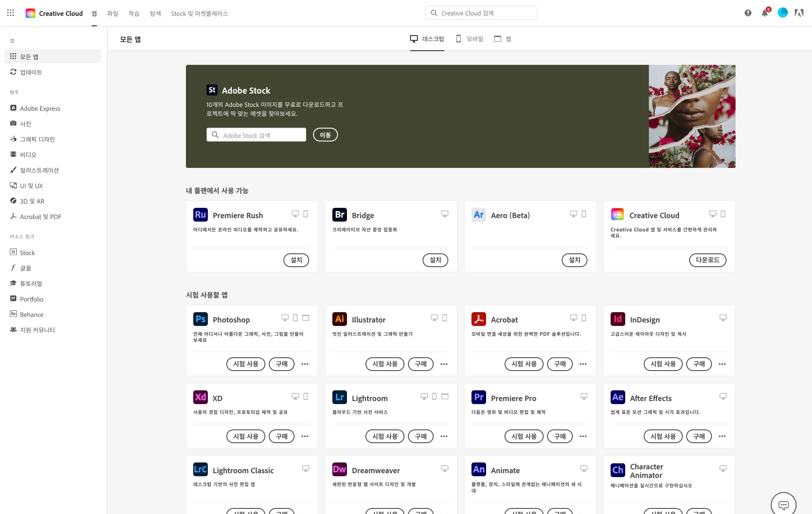Switch to the 데스크탑 tab

tap(427, 39)
